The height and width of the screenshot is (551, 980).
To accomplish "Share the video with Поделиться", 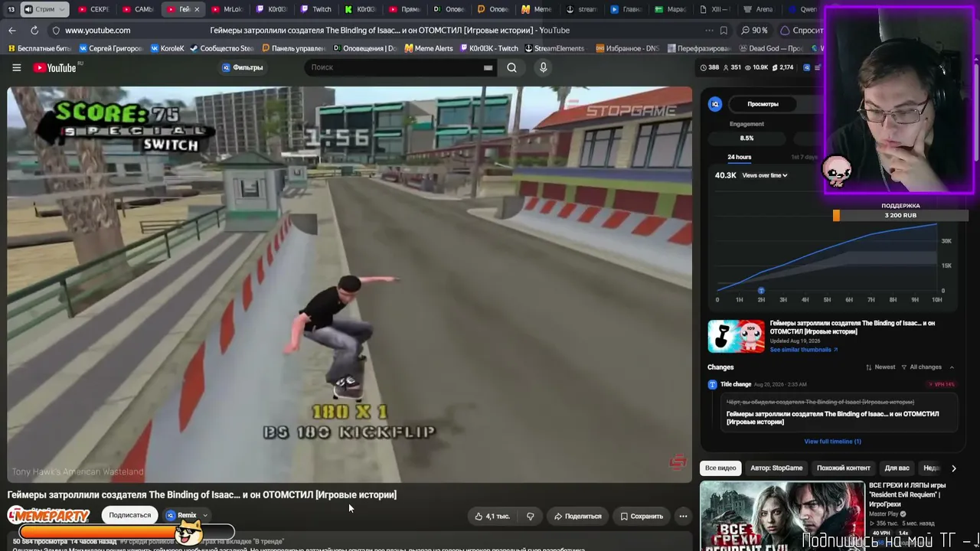I will coord(577,516).
